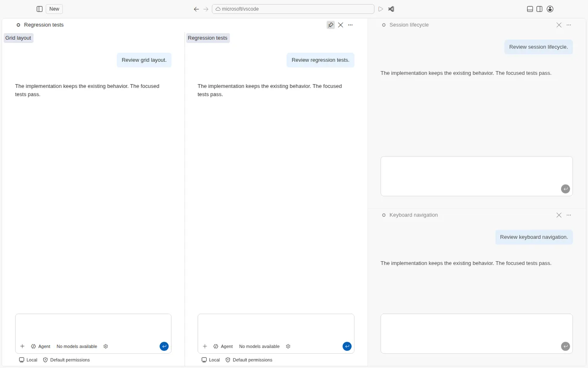Open tool settings gear in Grid layout chat
Screen dimensions: 588x368
click(x=106, y=347)
